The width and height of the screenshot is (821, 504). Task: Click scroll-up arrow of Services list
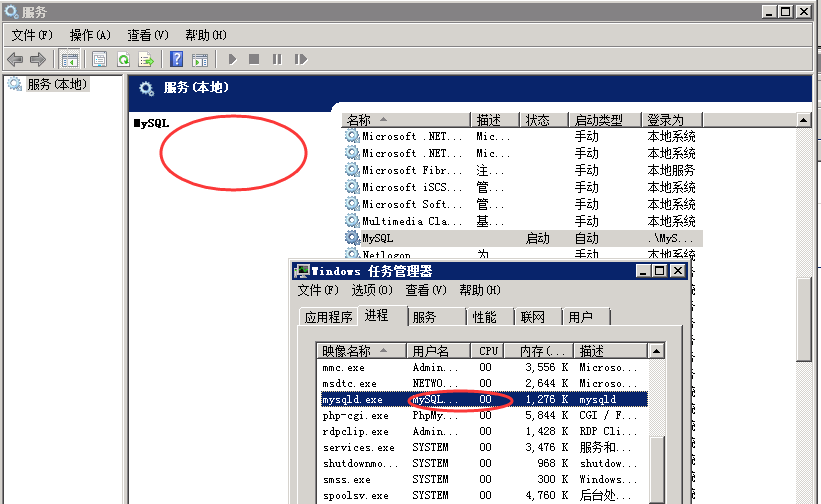[803, 120]
